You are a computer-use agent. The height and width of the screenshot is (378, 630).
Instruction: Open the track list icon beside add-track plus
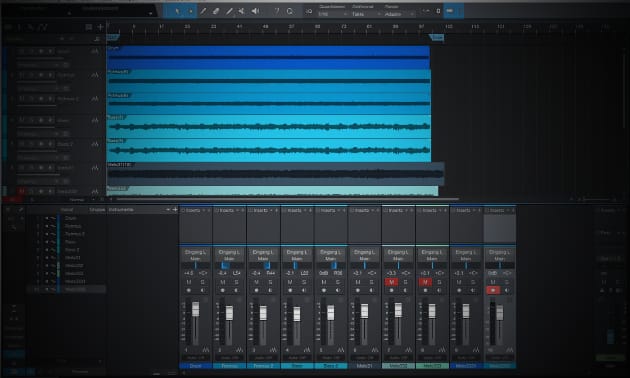89,27
